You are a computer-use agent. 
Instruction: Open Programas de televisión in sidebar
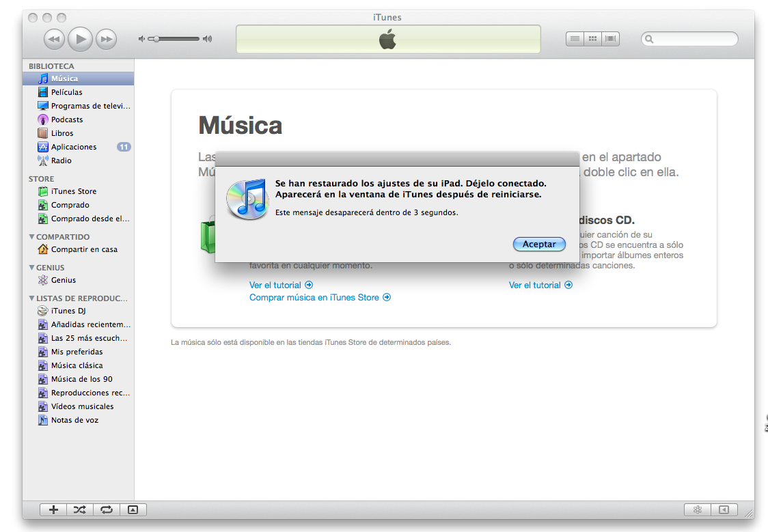[x=79, y=106]
